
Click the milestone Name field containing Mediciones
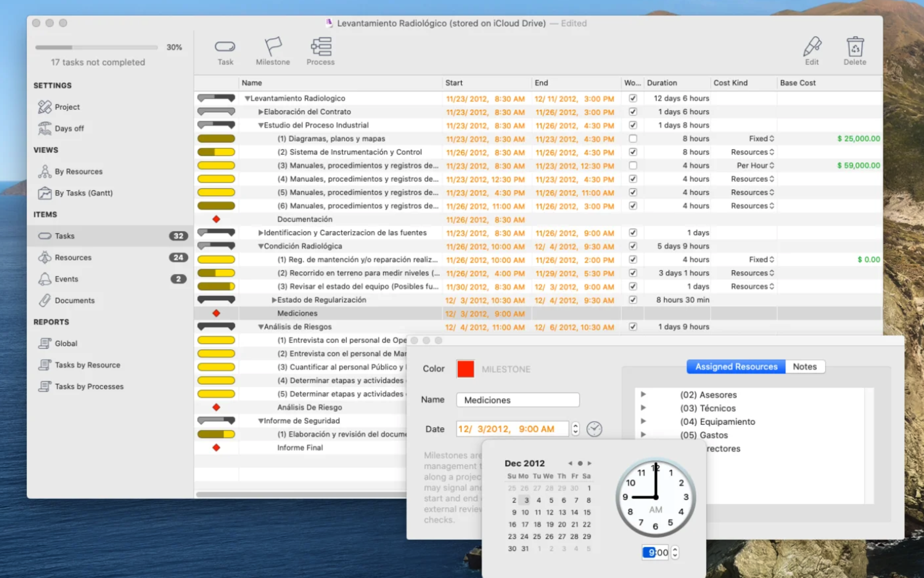click(x=518, y=400)
